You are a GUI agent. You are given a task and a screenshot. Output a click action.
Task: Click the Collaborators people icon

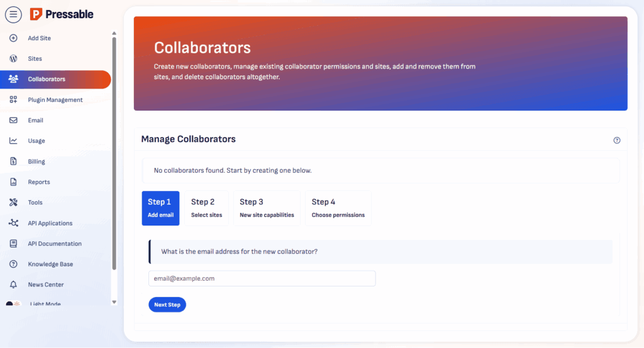13,79
